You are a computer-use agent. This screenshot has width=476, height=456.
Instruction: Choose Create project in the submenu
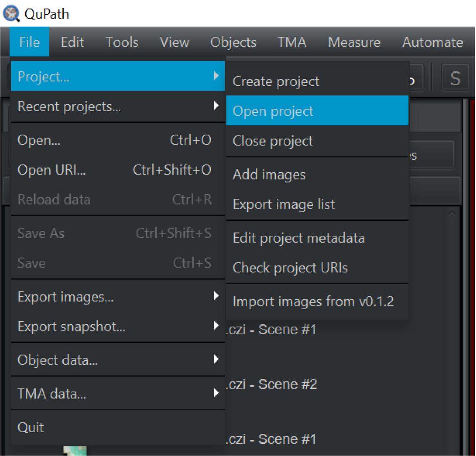(x=276, y=81)
